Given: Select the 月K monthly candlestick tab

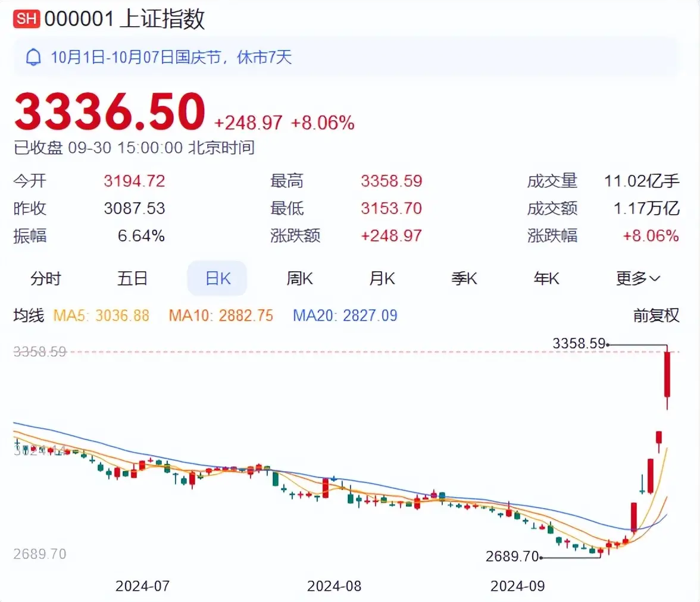Looking at the screenshot, I should pyautogui.click(x=382, y=278).
